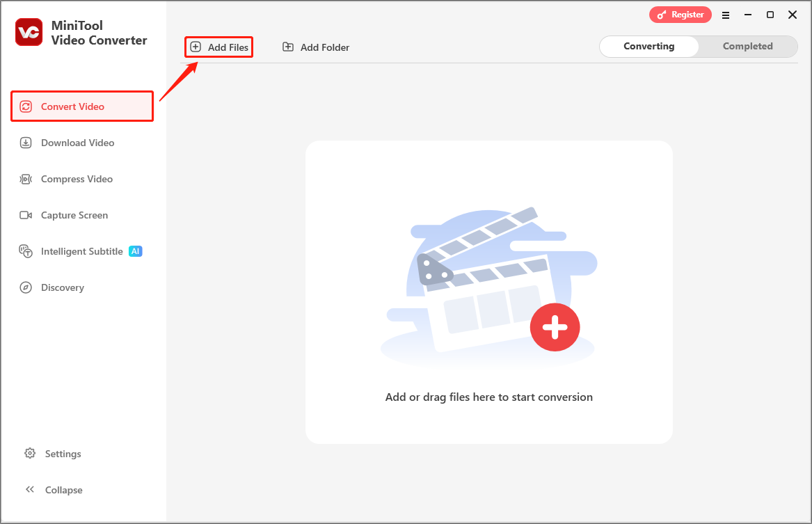Launch the Capture Screen tool

[74, 215]
